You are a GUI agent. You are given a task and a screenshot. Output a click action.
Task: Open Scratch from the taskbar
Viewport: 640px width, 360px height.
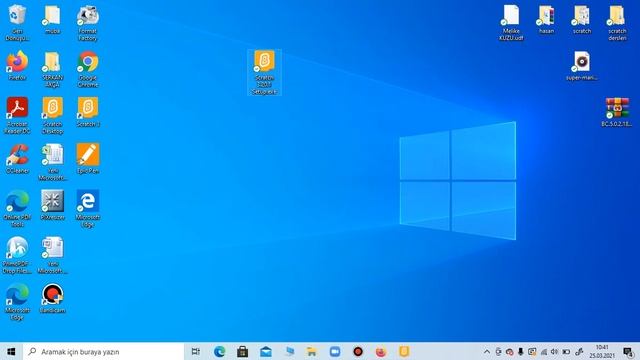click(x=404, y=351)
